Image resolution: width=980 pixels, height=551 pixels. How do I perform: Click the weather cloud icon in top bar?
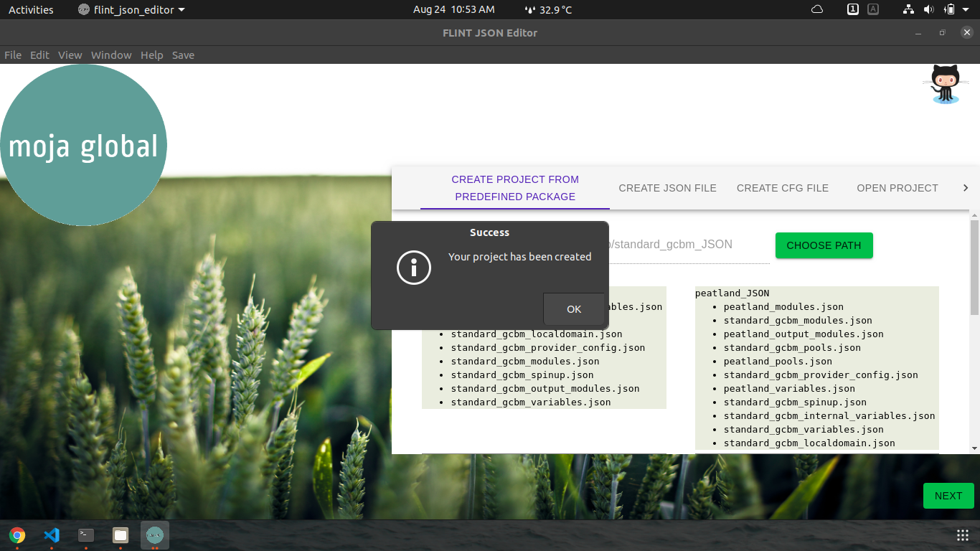coord(817,9)
